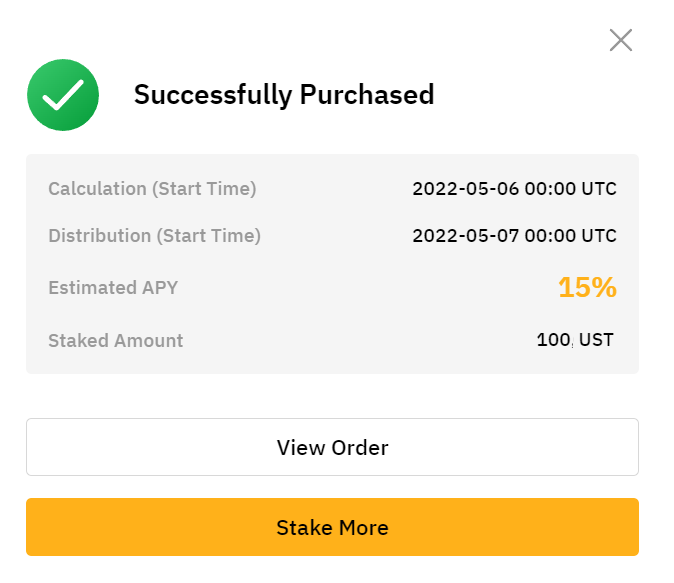This screenshot has width=674, height=583.
Task: Select the Staked Amount label
Action: tap(116, 340)
